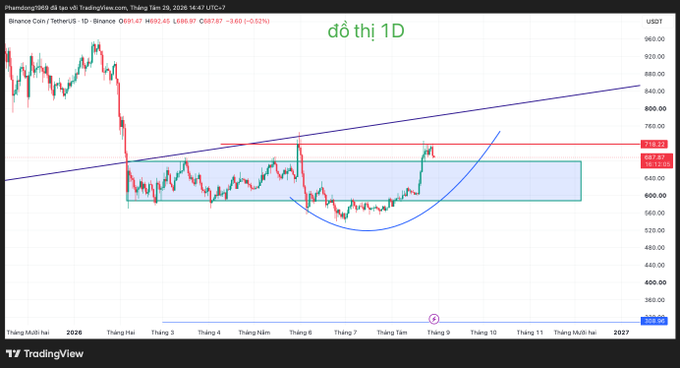Click the purple lightning event icon
The height and width of the screenshot is (368, 680).
(434, 319)
